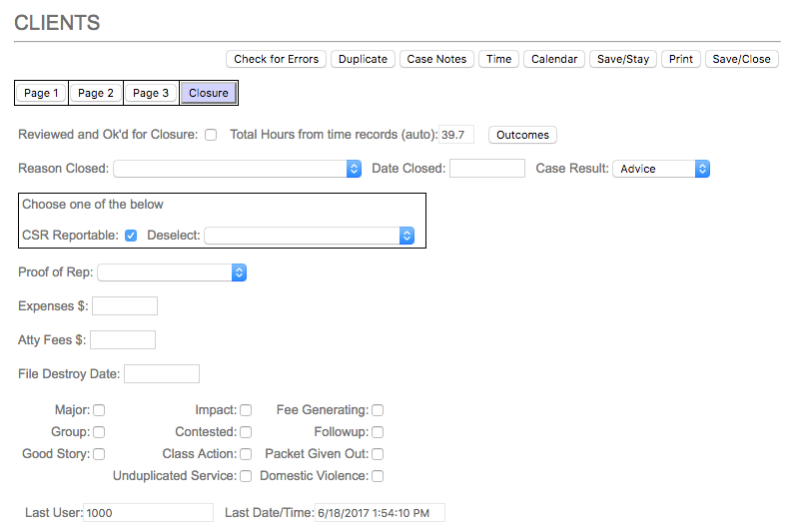The height and width of the screenshot is (532, 793).
Task: Enable the Domestic Violence checkbox
Action: pos(378,476)
